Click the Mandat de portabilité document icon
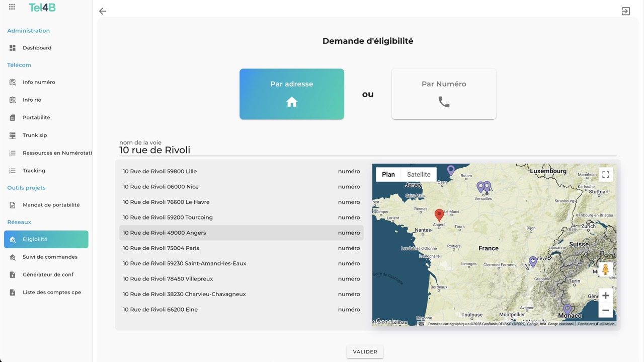The height and width of the screenshot is (362, 644). tap(13, 205)
